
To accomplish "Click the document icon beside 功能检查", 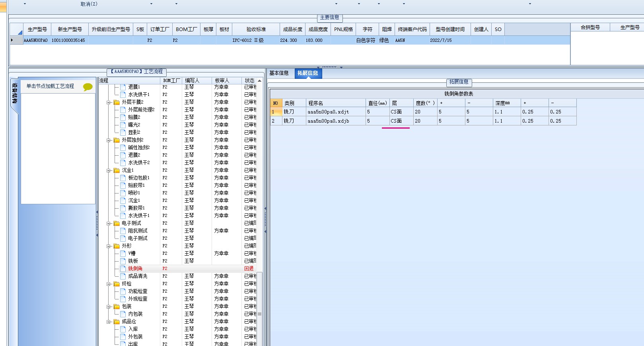I will point(123,291).
